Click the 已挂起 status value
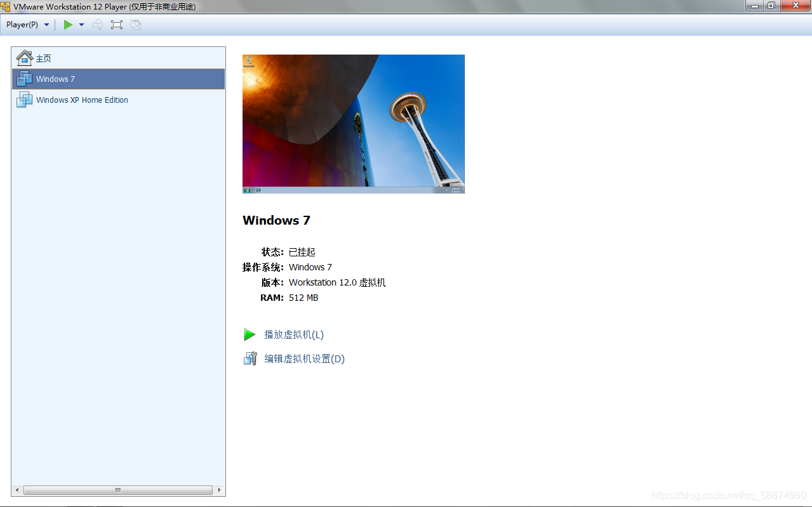 302,252
